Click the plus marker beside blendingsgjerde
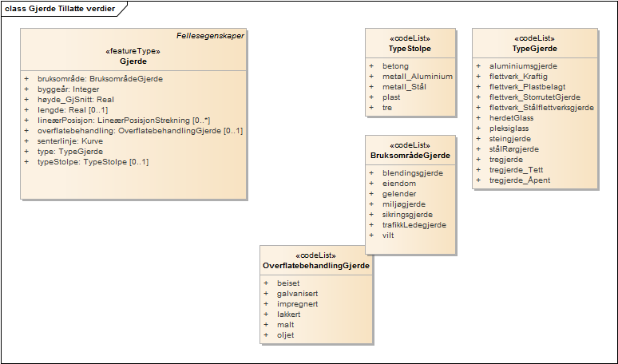 point(372,172)
